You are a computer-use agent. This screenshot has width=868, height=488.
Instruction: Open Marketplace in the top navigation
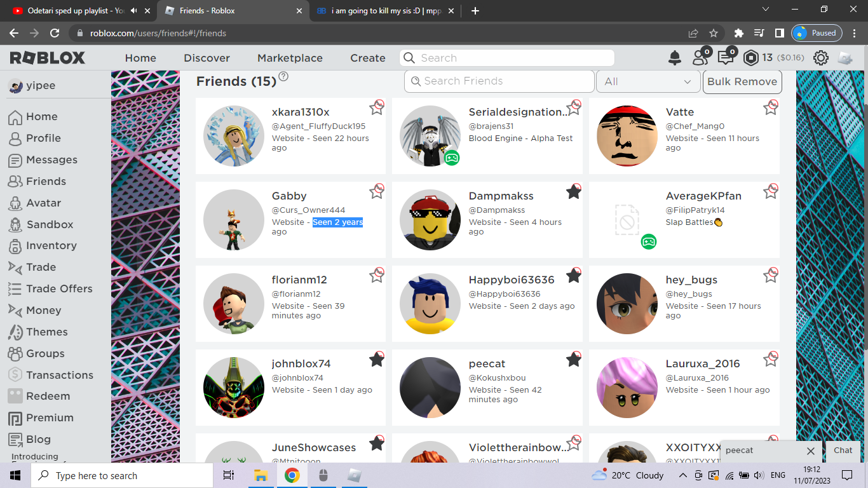pos(290,58)
